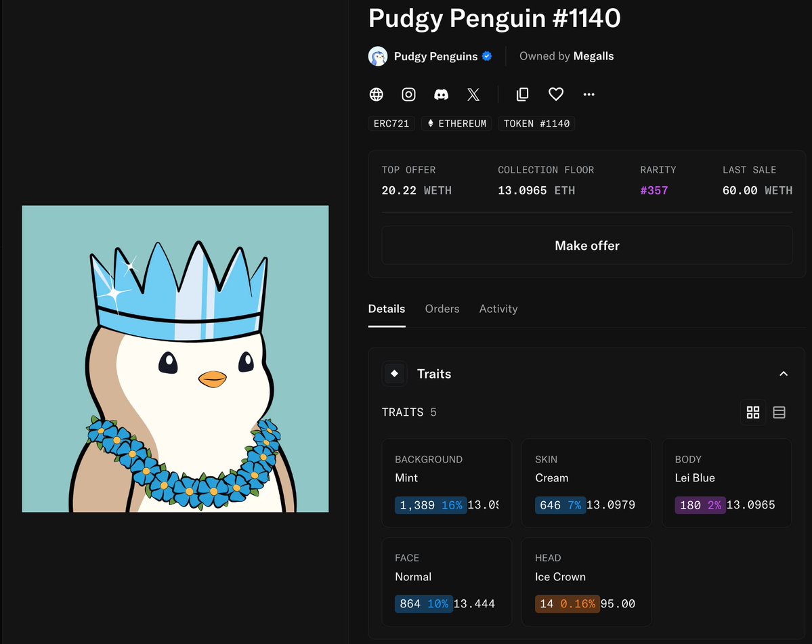Image resolution: width=812 pixels, height=644 pixels.
Task: Click the 1,389 count on Mint trait
Action: click(417, 505)
